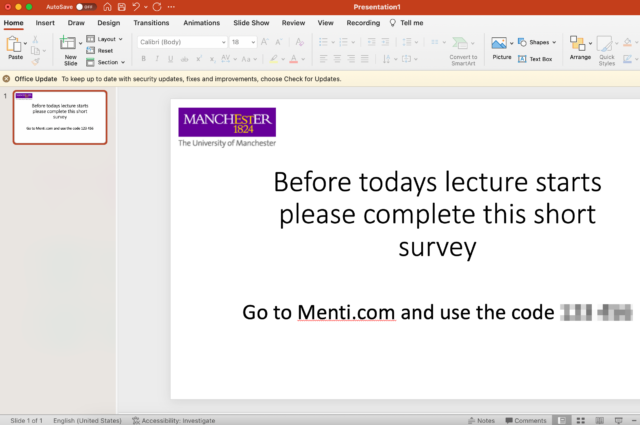Increase the list indent level
The width and height of the screenshot is (640, 425).
click(x=385, y=42)
